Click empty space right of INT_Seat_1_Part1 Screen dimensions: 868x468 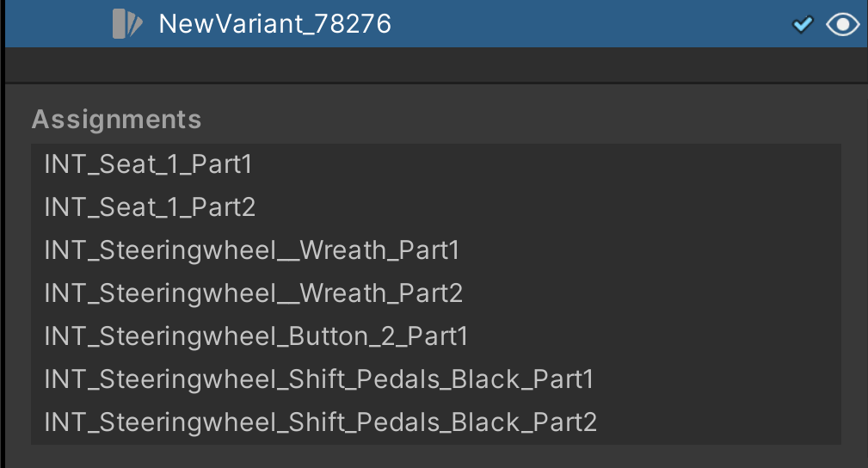coord(551,164)
